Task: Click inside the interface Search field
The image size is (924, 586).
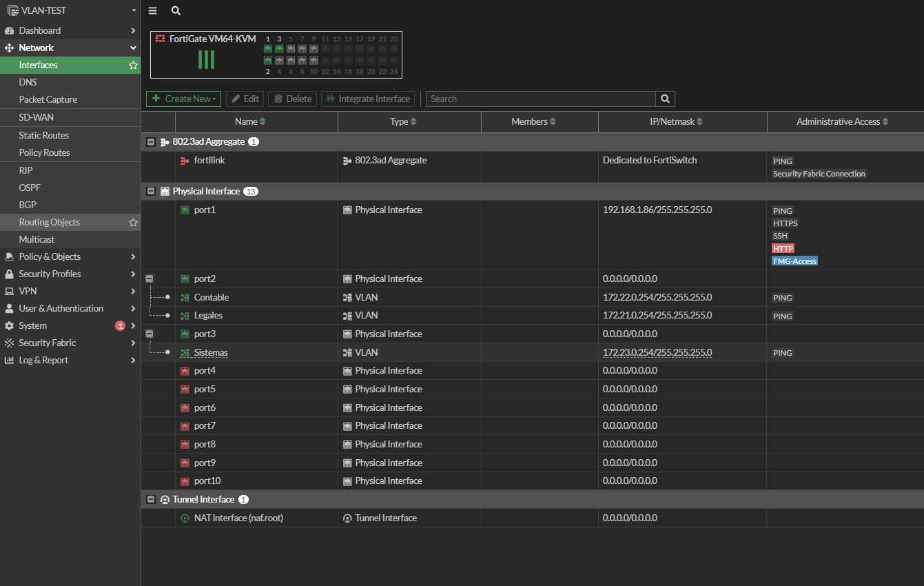Action: (x=540, y=99)
